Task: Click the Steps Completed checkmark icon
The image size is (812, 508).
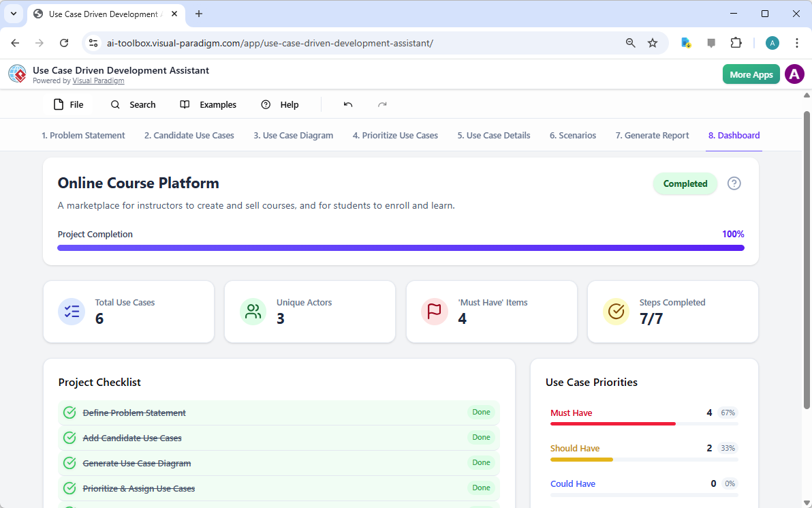Action: pyautogui.click(x=616, y=312)
